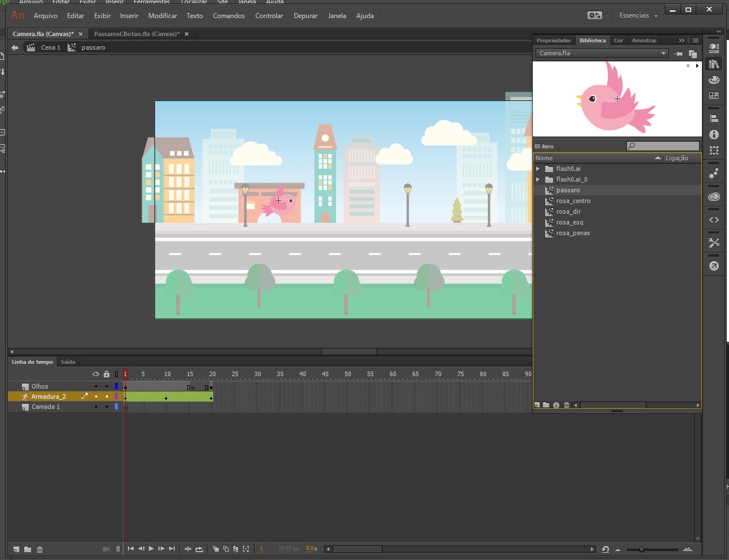Create new layer folder in timeline
Screen dimensions: 729x560
(27, 549)
